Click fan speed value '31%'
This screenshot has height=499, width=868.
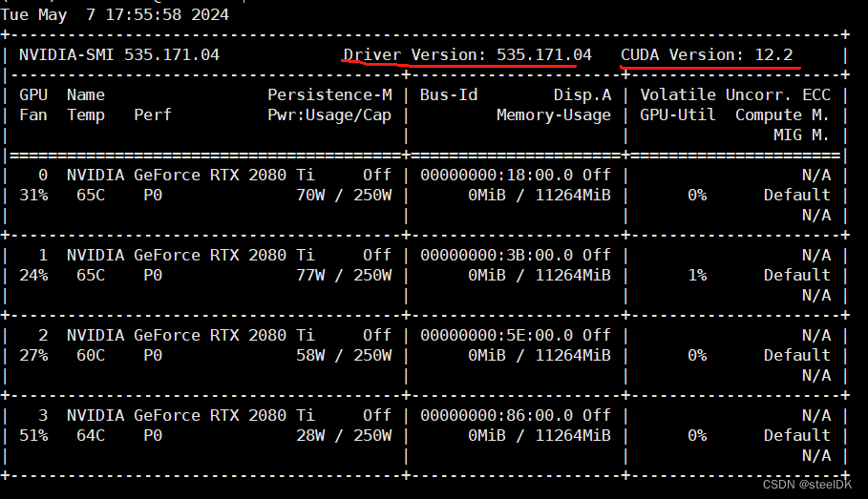[x=33, y=195]
